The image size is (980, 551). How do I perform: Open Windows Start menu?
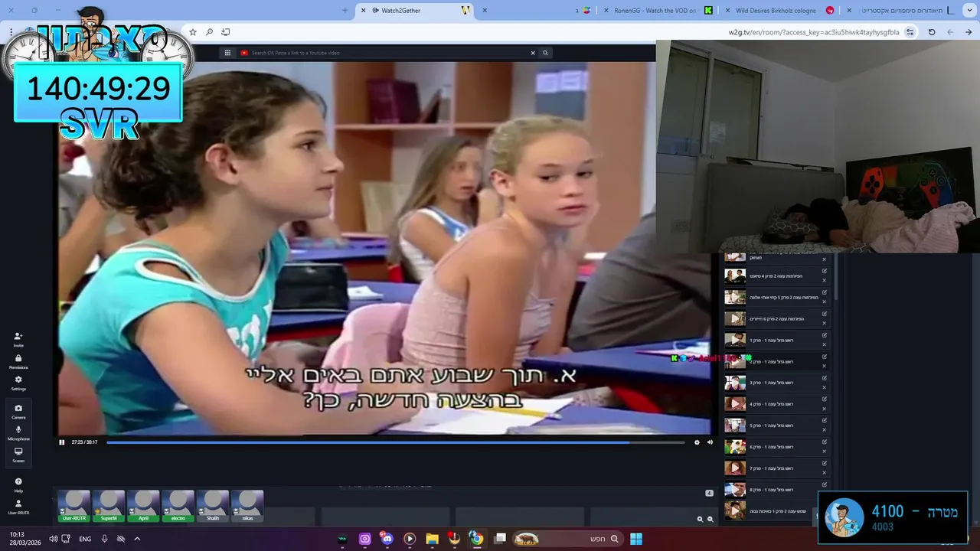636,539
